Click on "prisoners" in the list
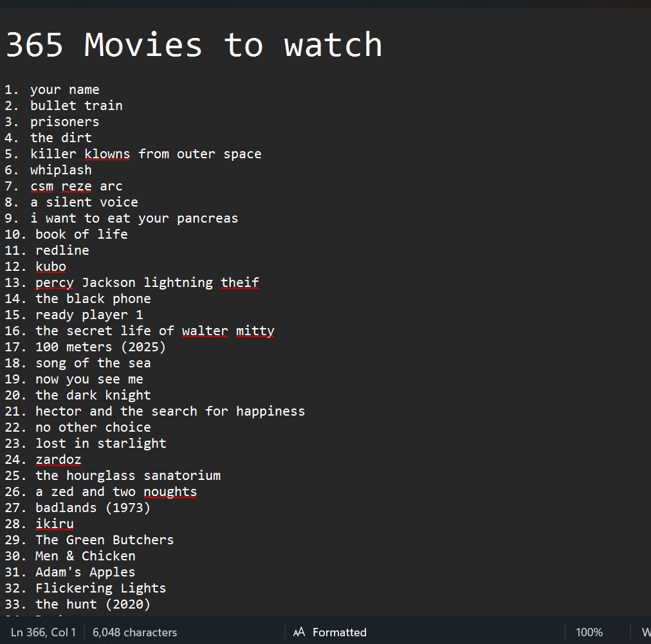Image resolution: width=651 pixels, height=644 pixels. [65, 122]
